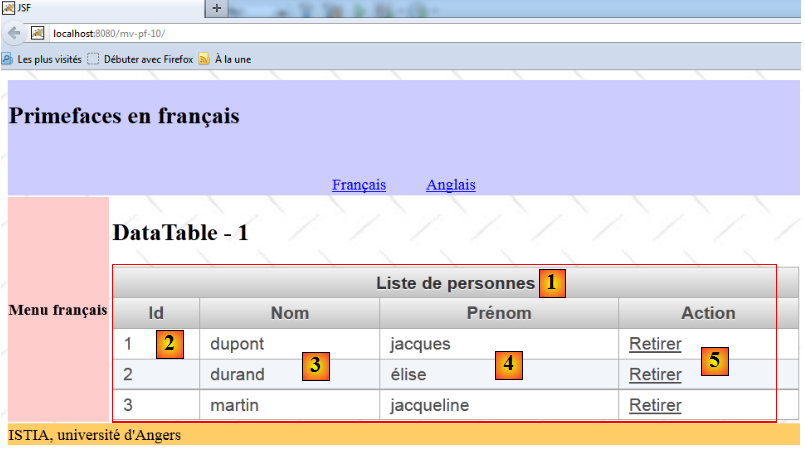Click the À la une feed icon

coord(204,59)
